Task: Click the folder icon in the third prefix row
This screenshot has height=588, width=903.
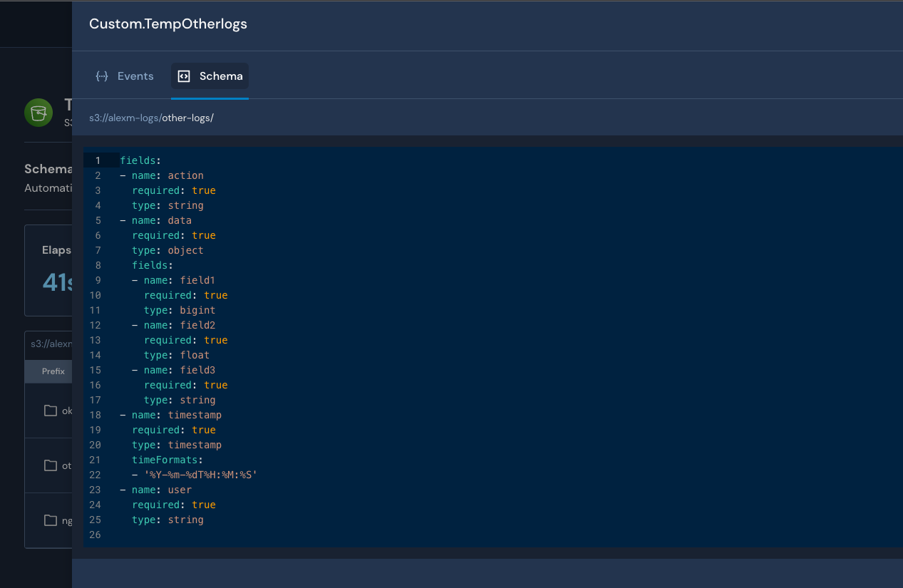Action: 51,520
